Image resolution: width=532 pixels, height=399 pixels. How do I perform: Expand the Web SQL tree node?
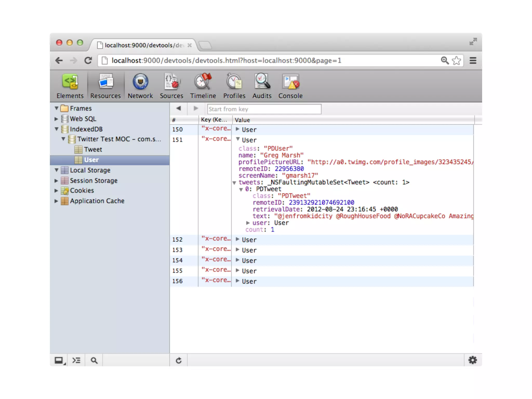click(x=56, y=119)
